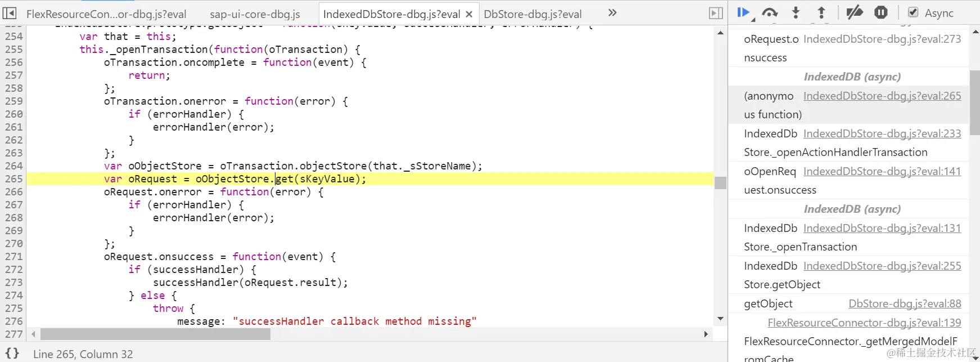Screen dimensions: 980x362
Task: Resume script execution
Action: [x=744, y=13]
